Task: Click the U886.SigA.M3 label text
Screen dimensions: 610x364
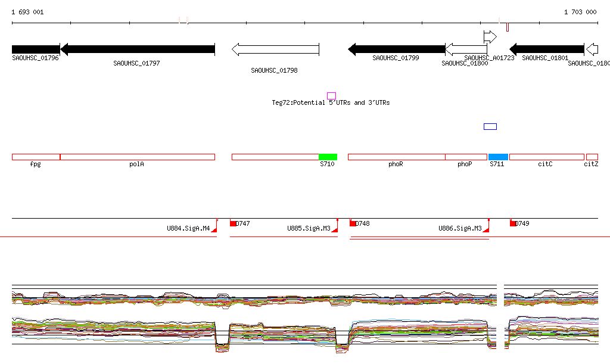Action: tap(460, 228)
